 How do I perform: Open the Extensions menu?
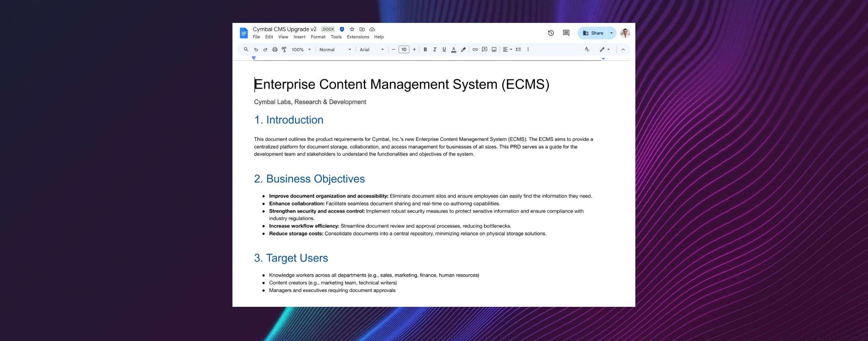point(358,37)
